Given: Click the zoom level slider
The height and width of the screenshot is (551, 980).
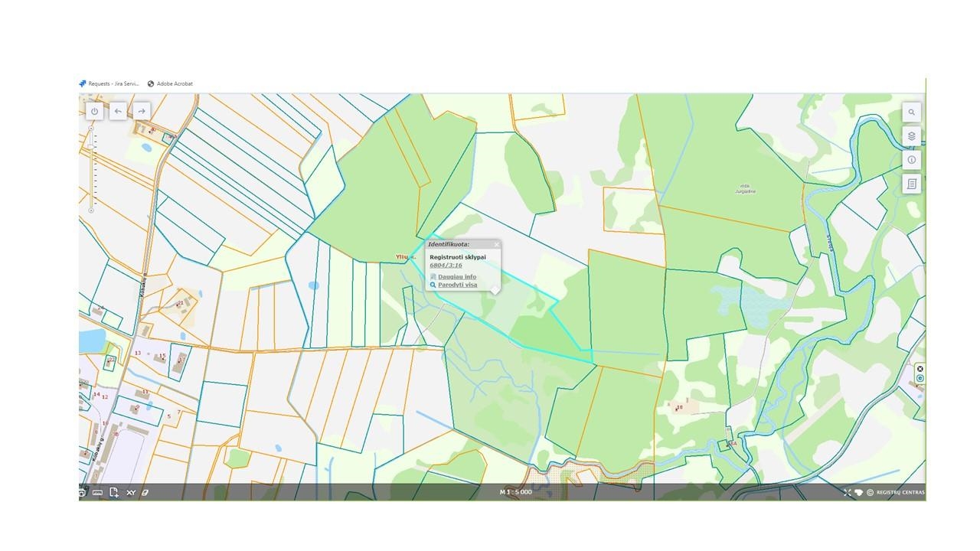Looking at the screenshot, I should [x=91, y=168].
